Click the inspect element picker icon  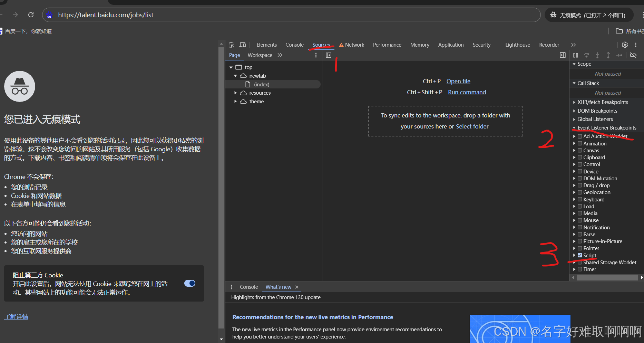[x=232, y=45]
